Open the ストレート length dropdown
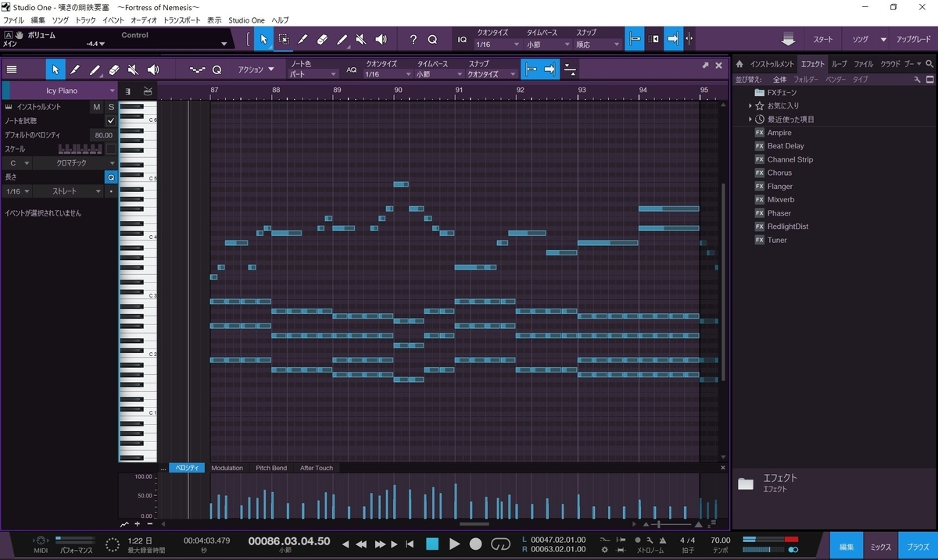This screenshot has height=560, width=938. (x=69, y=191)
